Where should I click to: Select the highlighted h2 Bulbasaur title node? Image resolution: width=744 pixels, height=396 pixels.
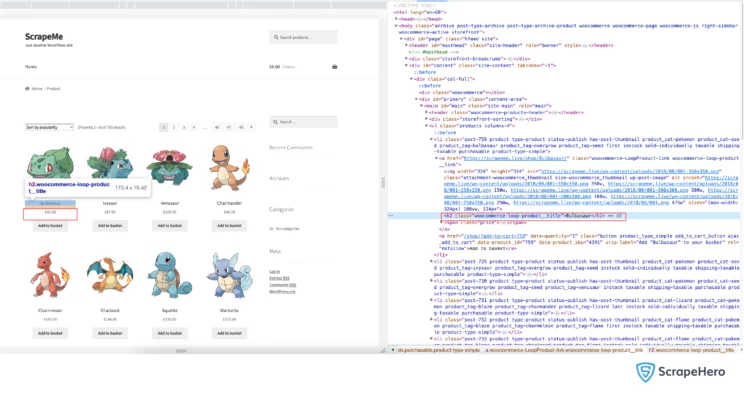[533, 216]
